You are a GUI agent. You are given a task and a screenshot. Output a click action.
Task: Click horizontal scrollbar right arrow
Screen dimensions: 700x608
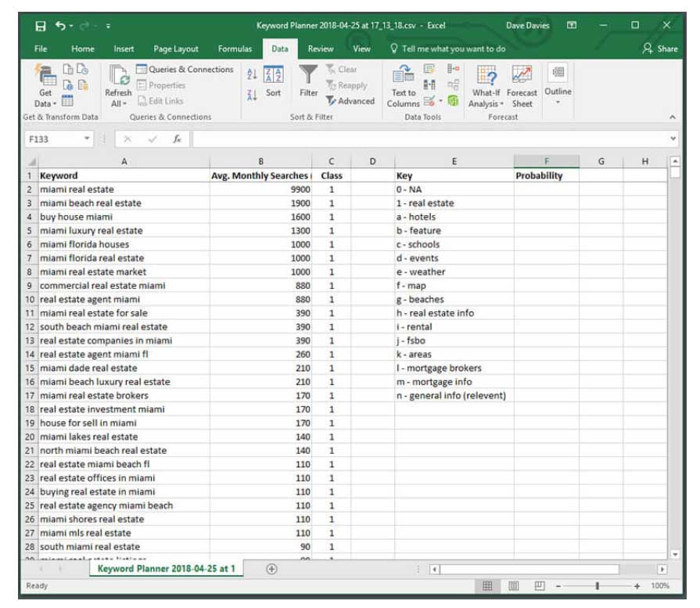[x=662, y=569]
